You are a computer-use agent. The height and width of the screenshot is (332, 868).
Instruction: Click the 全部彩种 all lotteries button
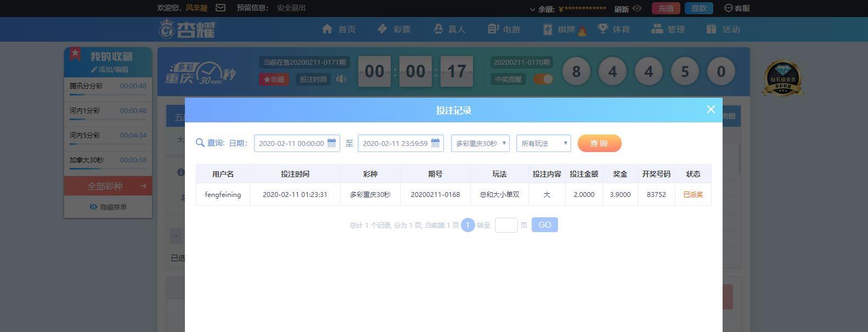point(108,186)
